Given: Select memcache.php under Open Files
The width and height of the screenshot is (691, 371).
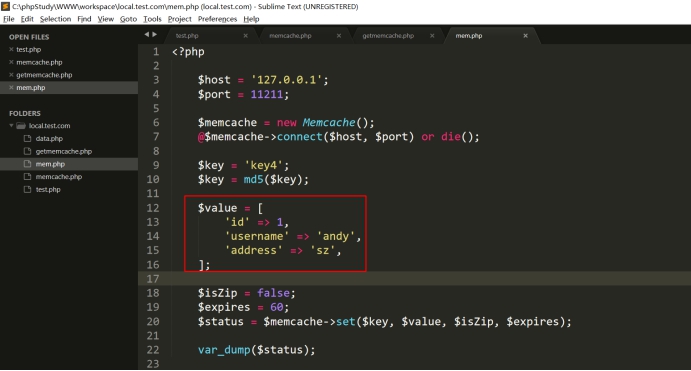Looking at the screenshot, I should (39, 62).
